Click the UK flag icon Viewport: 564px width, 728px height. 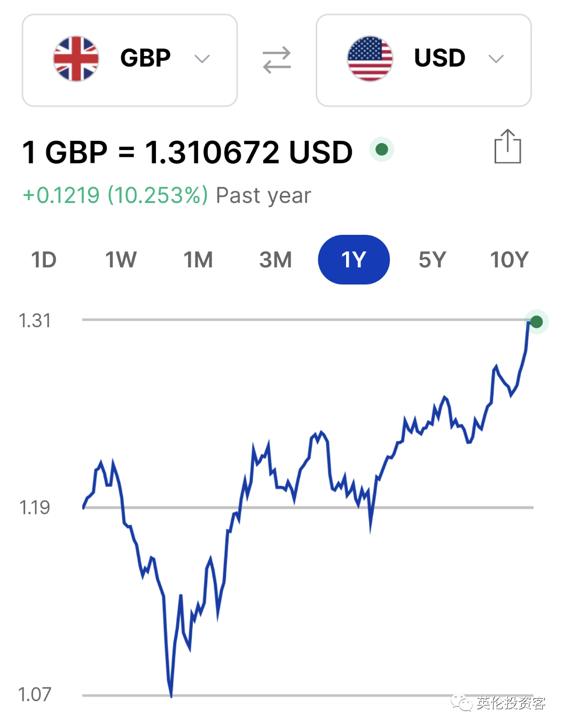(76, 59)
